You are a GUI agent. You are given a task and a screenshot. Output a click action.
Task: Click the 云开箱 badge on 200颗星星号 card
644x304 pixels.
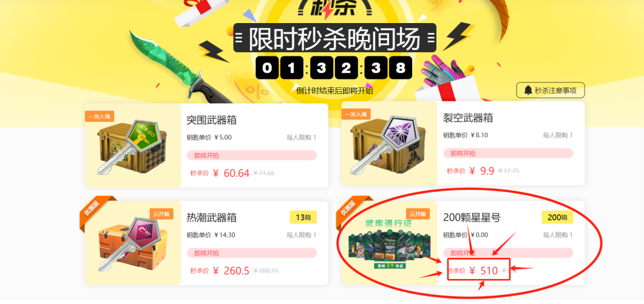click(x=418, y=214)
